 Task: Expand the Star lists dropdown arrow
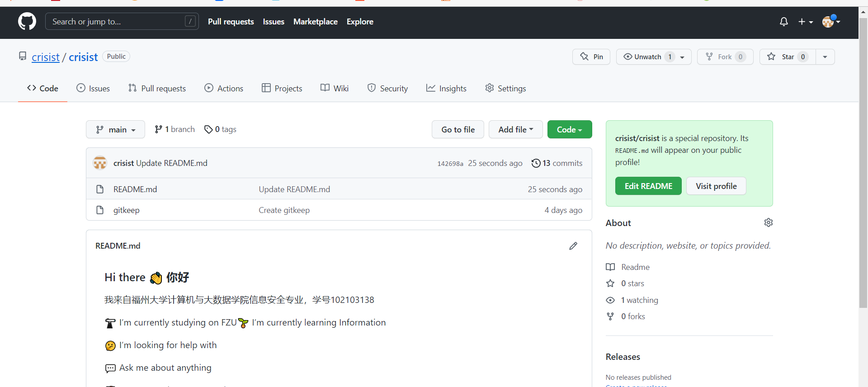click(x=825, y=57)
